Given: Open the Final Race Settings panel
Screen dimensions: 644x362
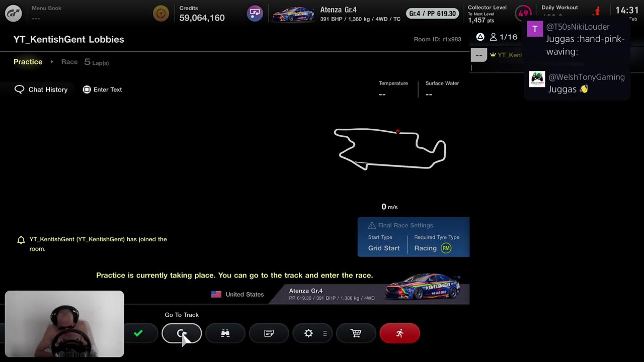Looking at the screenshot, I should (x=414, y=237).
